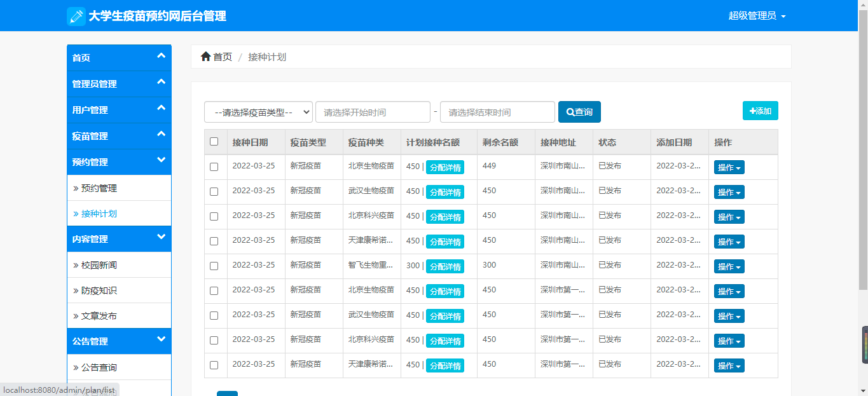Check the last table row's checkbox
The width and height of the screenshot is (868, 396).
(214, 365)
